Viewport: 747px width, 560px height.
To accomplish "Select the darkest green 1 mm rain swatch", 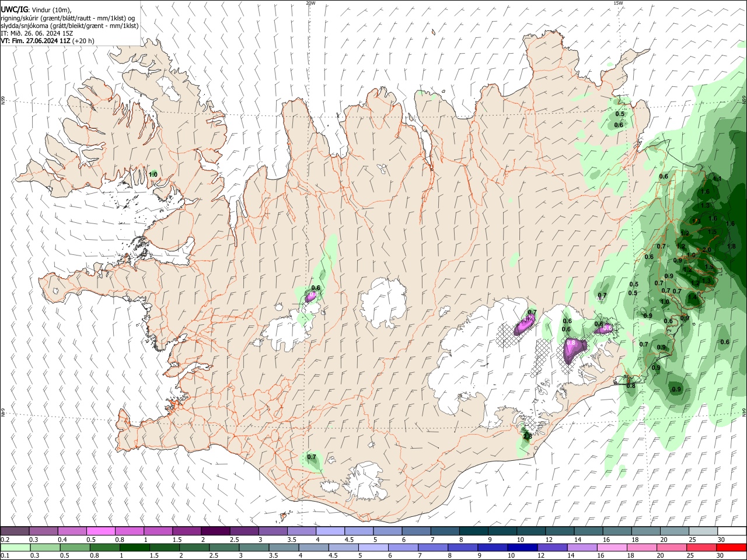I will [134, 547].
